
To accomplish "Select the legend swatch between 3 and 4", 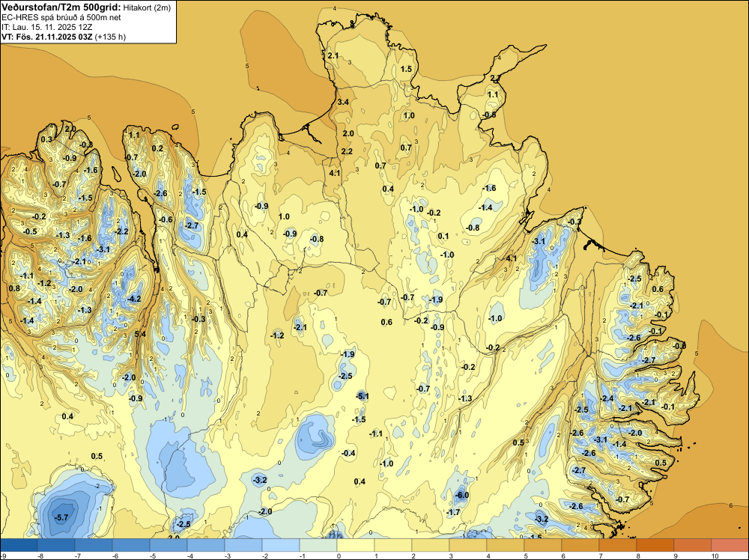I will (468, 545).
